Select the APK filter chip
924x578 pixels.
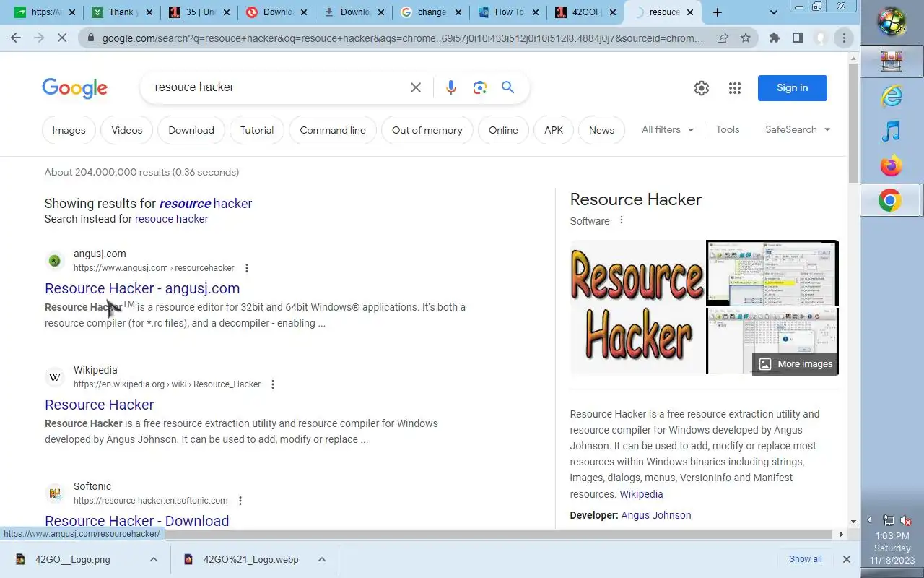(554, 130)
